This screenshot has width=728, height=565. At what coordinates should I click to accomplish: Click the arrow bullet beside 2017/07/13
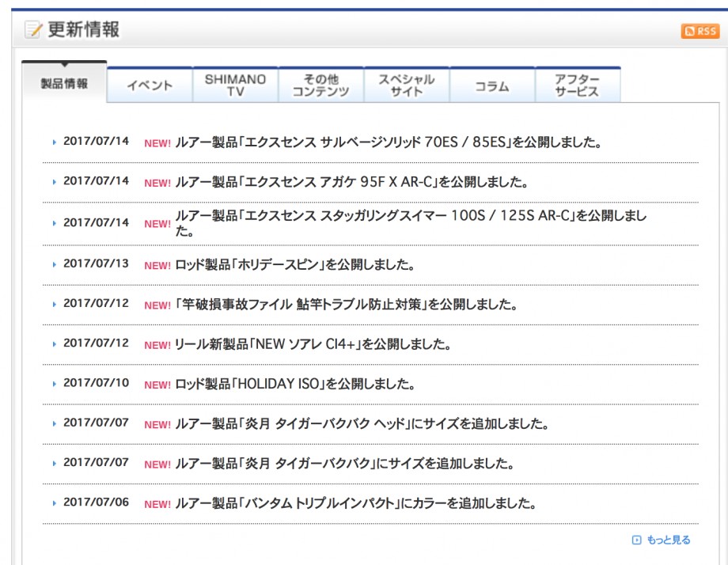click(55, 264)
